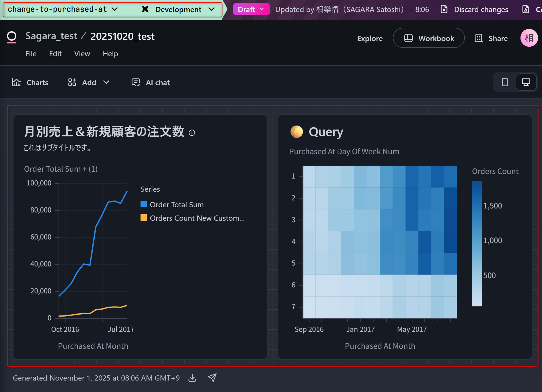The width and height of the screenshot is (542, 392).
Task: Open the user avatar profile menu
Action: 529,38
